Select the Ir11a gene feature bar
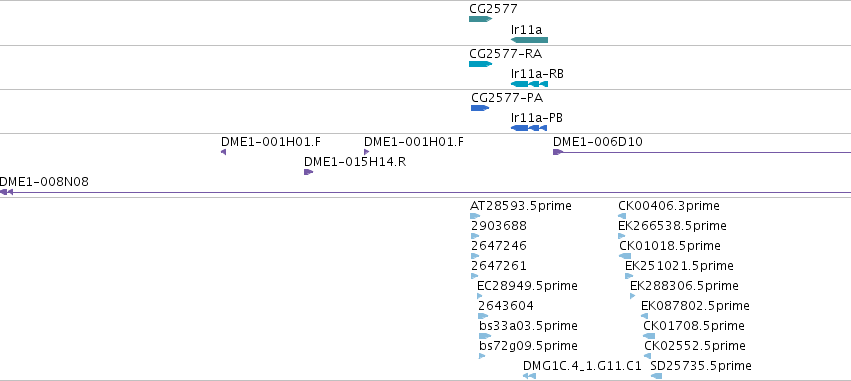Image resolution: width=851 pixels, height=381 pixels. [x=529, y=40]
